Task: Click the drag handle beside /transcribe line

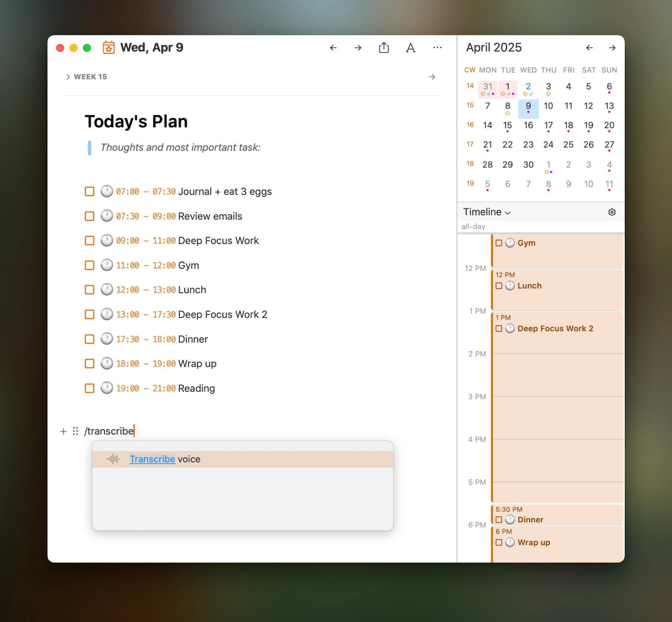Action: click(x=75, y=431)
